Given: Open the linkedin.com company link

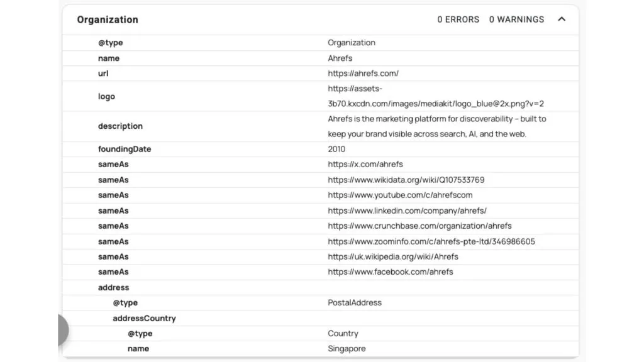Looking at the screenshot, I should click(407, 211).
